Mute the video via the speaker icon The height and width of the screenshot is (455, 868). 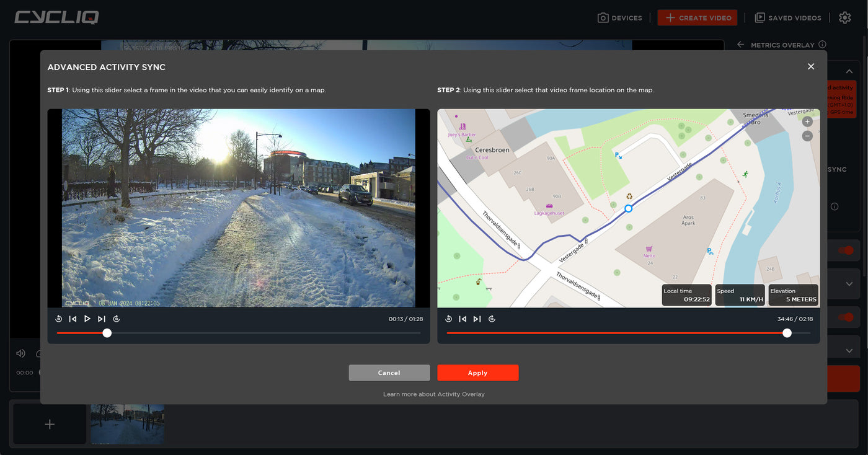(x=20, y=353)
